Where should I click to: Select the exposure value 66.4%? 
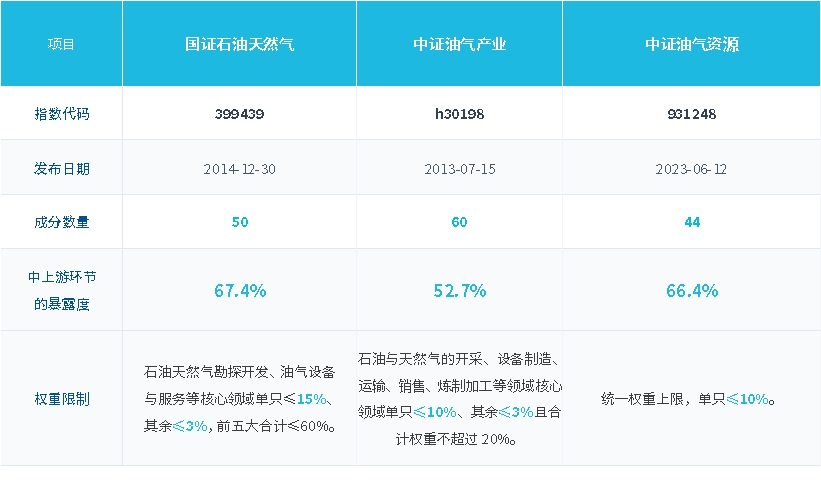tap(692, 291)
